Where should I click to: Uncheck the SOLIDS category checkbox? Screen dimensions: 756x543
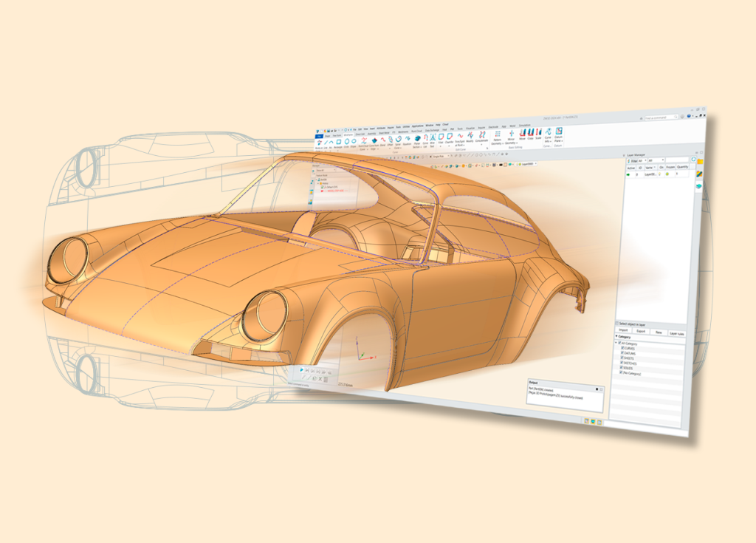(622, 367)
